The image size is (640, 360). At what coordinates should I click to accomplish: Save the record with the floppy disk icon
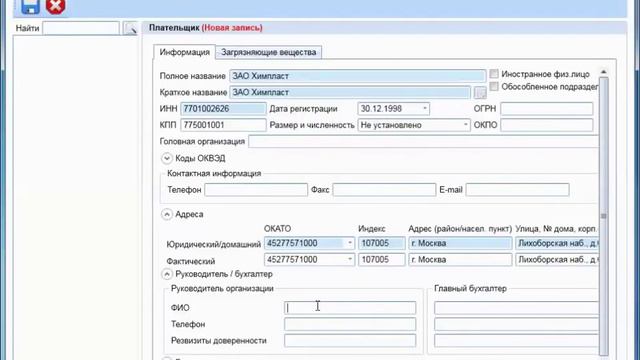[31, 6]
